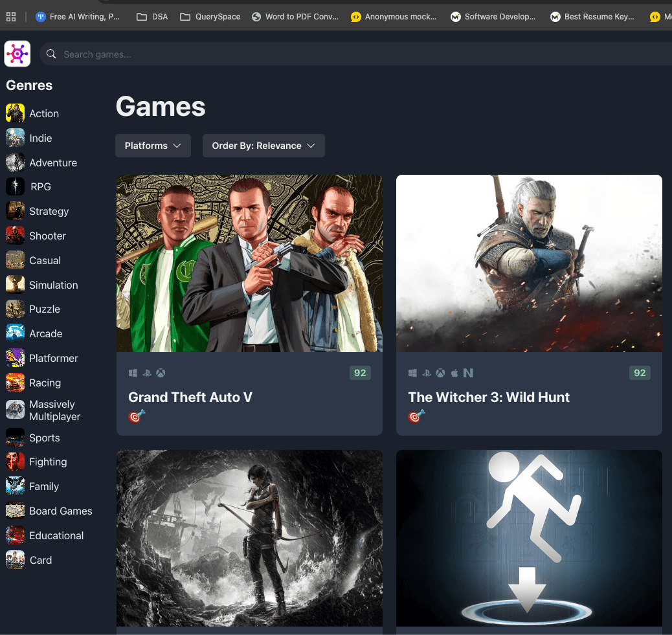Choose the Racing genre icon
The height and width of the screenshot is (635, 672).
(x=15, y=383)
